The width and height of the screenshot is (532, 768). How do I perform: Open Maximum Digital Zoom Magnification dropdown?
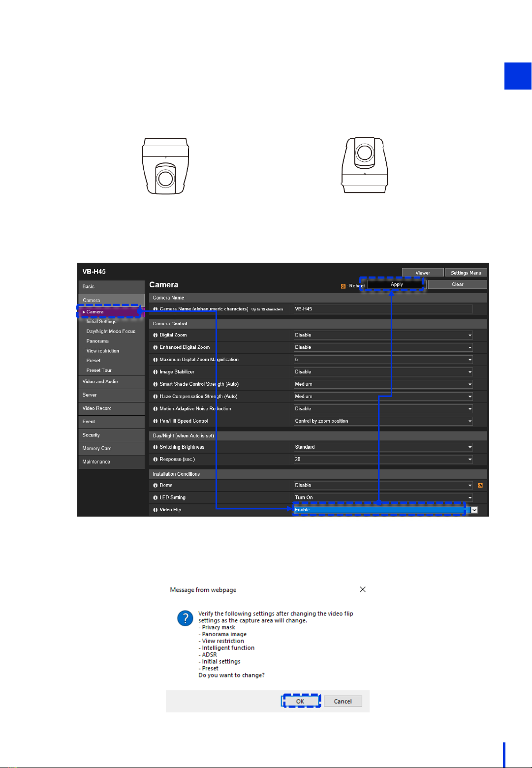[383, 360]
